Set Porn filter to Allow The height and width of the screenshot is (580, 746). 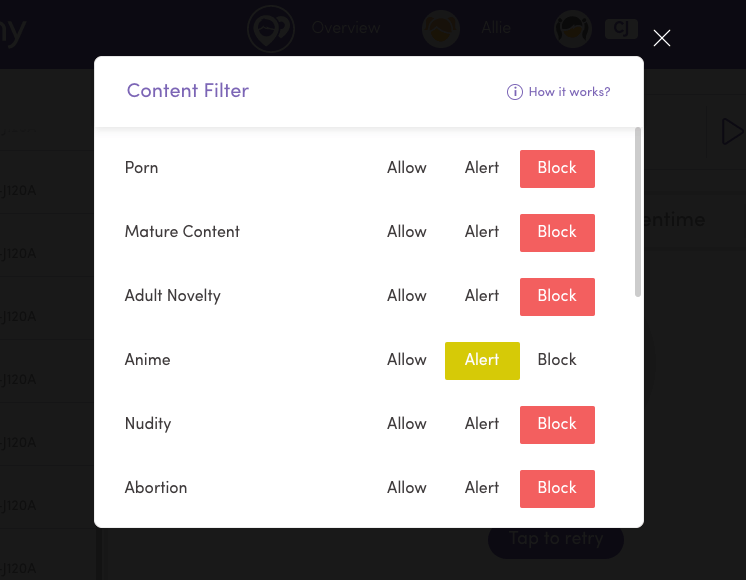[x=407, y=168]
